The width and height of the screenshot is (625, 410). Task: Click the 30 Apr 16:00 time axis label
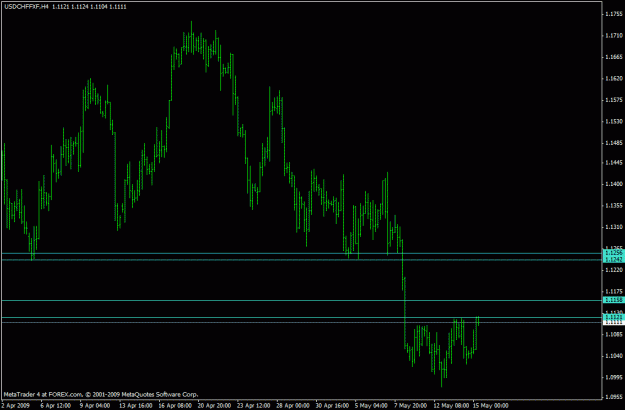tap(332, 406)
